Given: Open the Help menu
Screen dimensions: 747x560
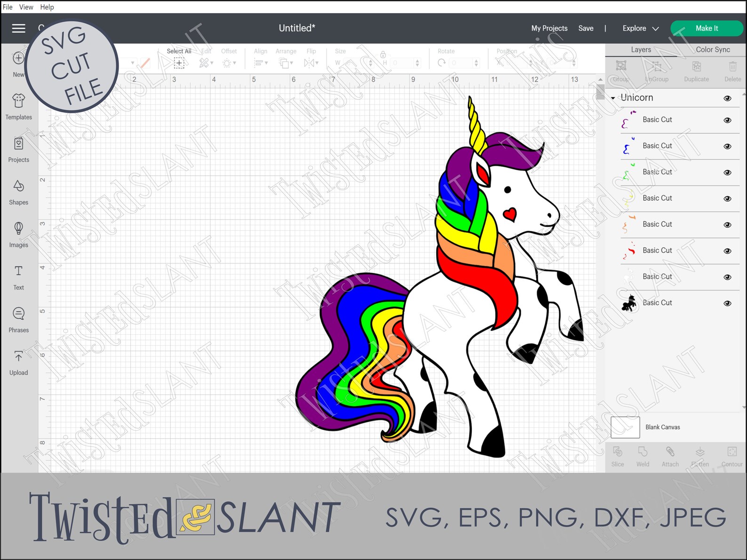Looking at the screenshot, I should coord(47,7).
